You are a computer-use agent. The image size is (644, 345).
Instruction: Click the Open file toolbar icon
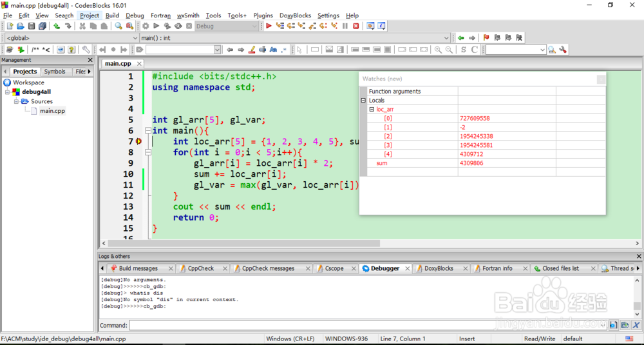[21, 26]
